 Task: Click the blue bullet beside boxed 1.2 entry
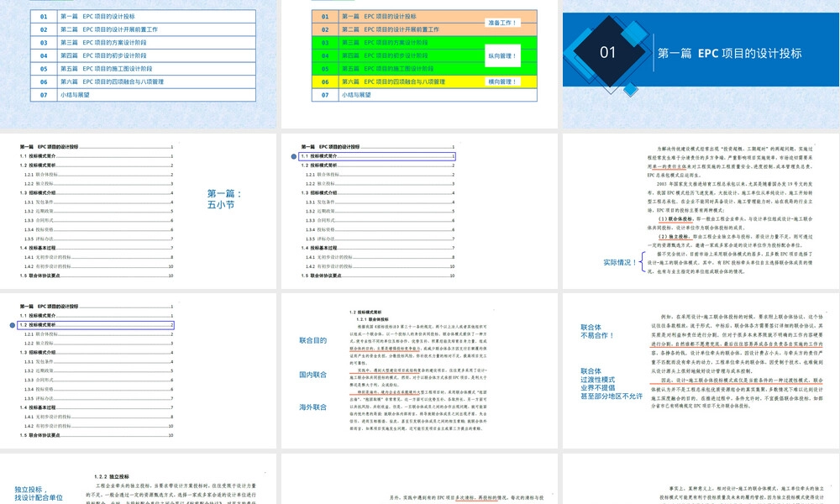13,325
